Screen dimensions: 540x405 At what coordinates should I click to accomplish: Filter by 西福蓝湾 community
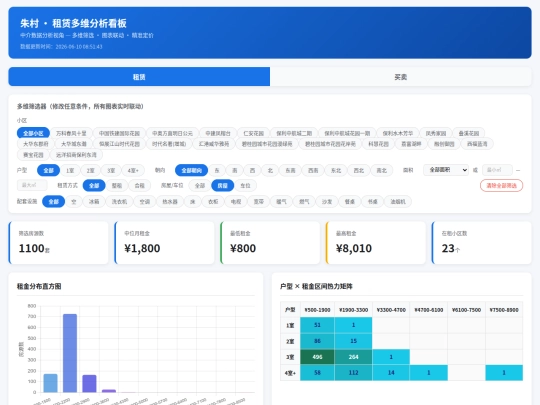point(477,144)
